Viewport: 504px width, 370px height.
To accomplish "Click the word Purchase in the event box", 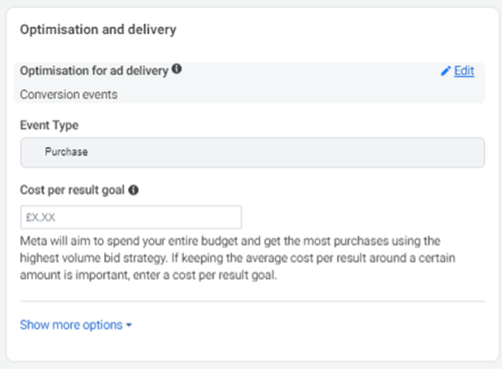I will coord(66,152).
